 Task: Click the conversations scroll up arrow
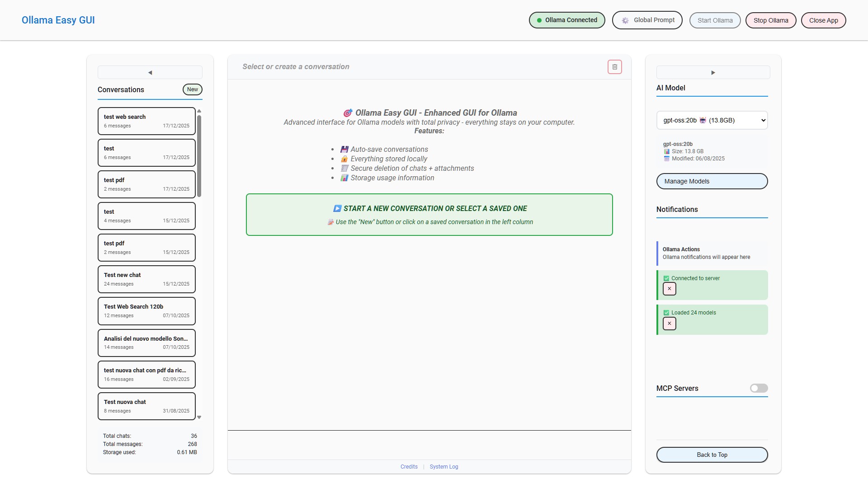pos(199,111)
